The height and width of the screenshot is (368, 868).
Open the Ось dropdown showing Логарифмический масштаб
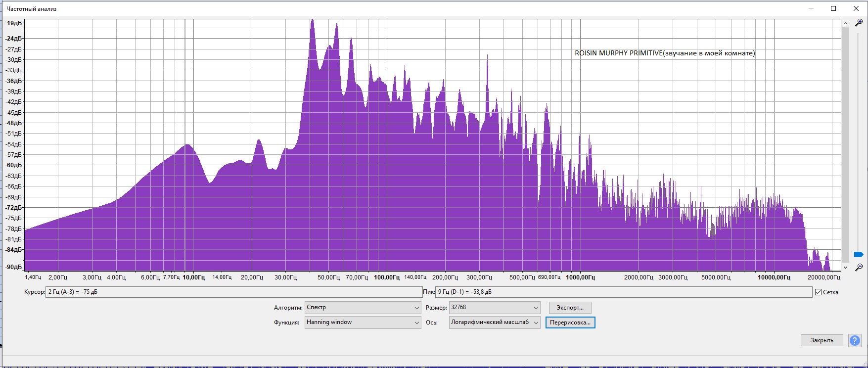495,322
